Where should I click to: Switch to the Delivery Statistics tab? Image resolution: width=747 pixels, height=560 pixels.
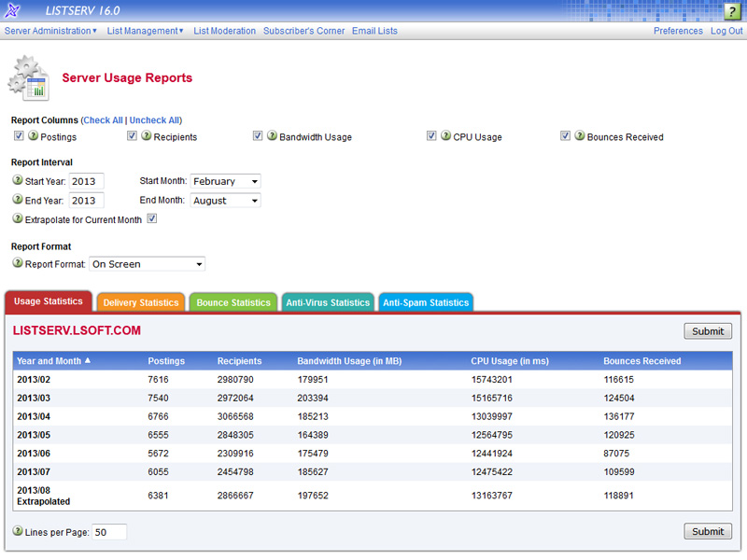[x=141, y=302]
